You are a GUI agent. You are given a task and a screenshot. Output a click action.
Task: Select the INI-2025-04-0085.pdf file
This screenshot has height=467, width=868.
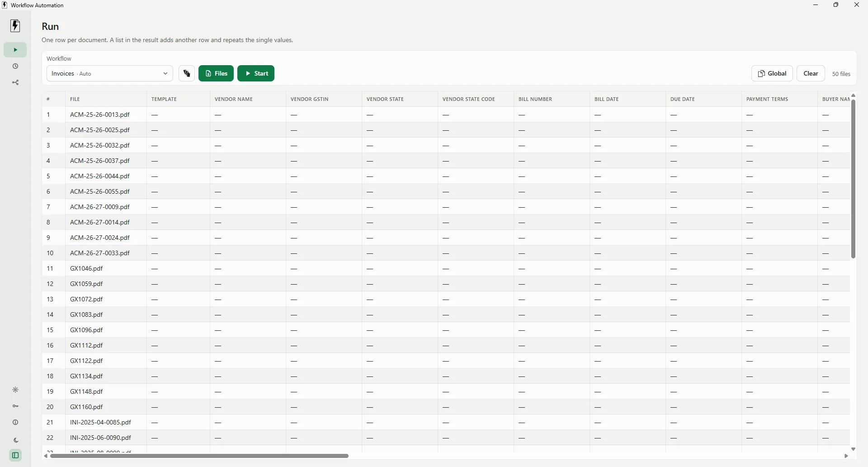click(x=100, y=423)
